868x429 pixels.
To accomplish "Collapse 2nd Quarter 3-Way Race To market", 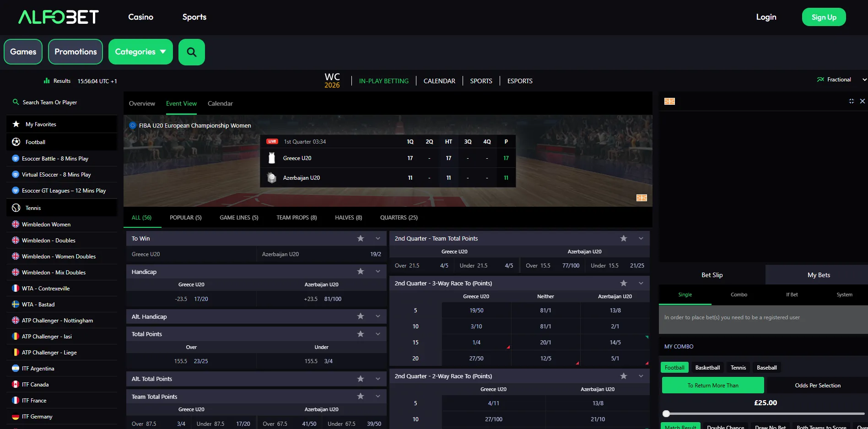I will tap(641, 283).
